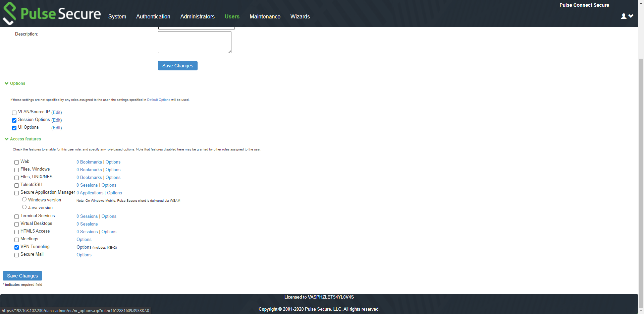The image size is (644, 314).
Task: Enable the VLAN/Source IP checkbox
Action: pyautogui.click(x=14, y=113)
